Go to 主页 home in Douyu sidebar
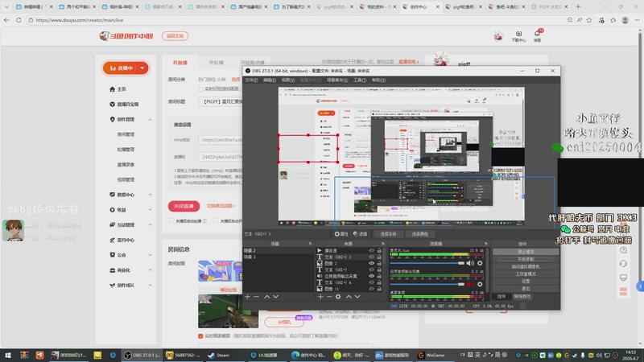 pos(118,89)
